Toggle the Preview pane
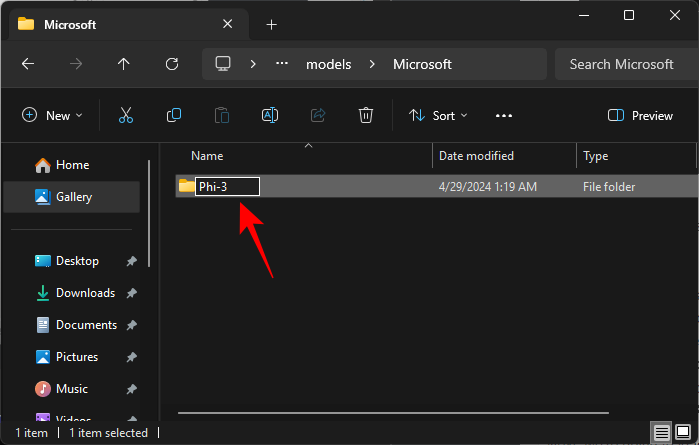 coord(640,115)
